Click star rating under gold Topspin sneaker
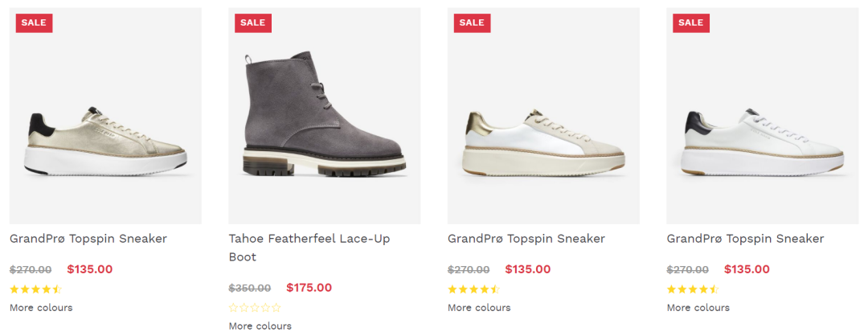The image size is (868, 336). point(36,289)
